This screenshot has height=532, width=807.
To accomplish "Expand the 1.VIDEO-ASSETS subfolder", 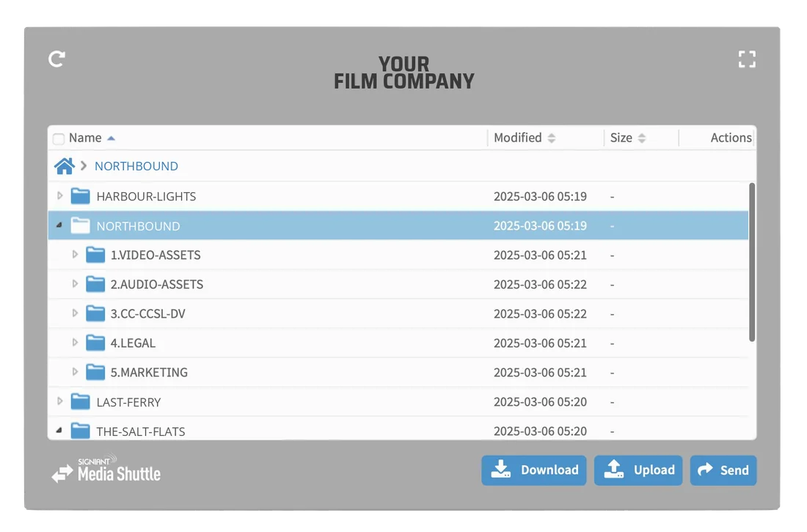I will click(x=75, y=255).
